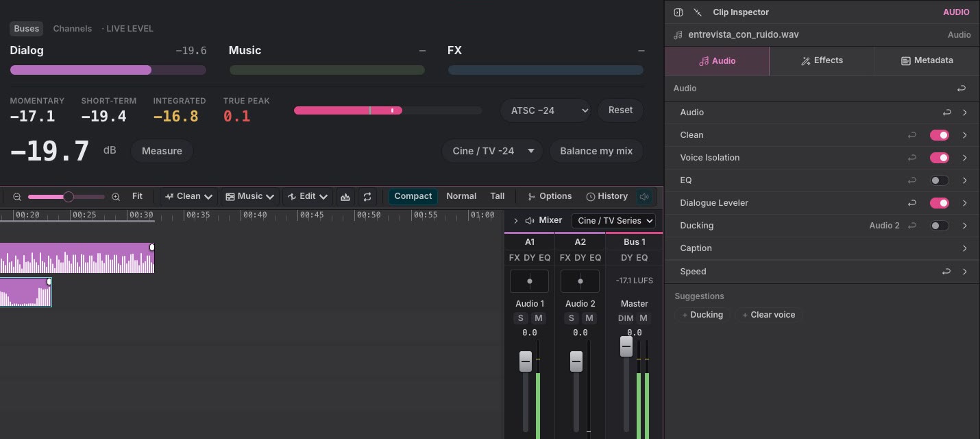Click the timeline zoom slider handle
Viewport: 980px width, 439px height.
[x=69, y=197]
